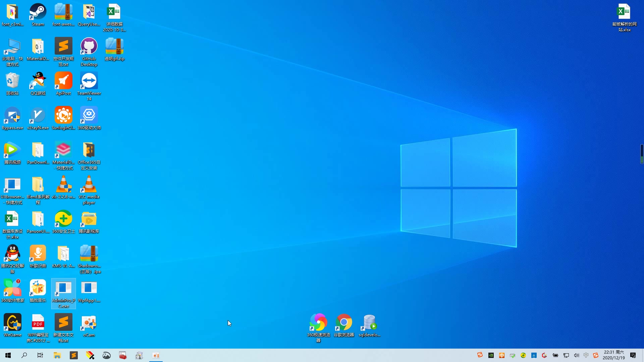Select the QueryUse folder icon

click(x=89, y=15)
